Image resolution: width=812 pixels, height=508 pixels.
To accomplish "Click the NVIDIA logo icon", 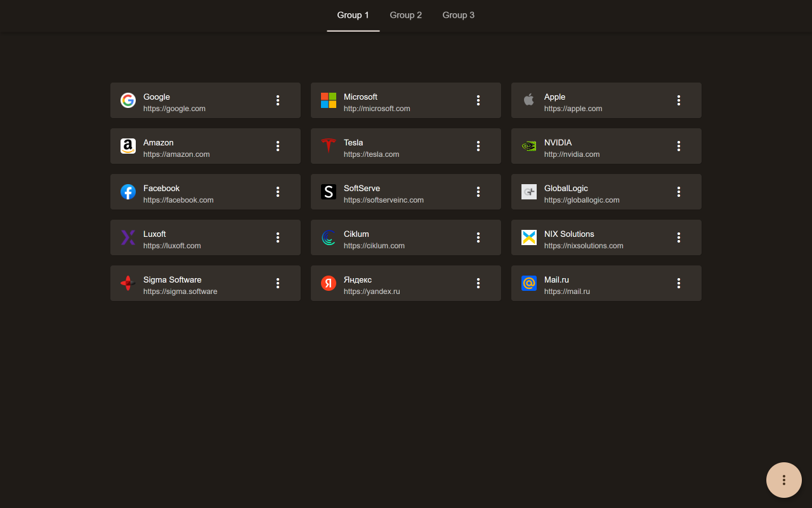I will point(529,146).
